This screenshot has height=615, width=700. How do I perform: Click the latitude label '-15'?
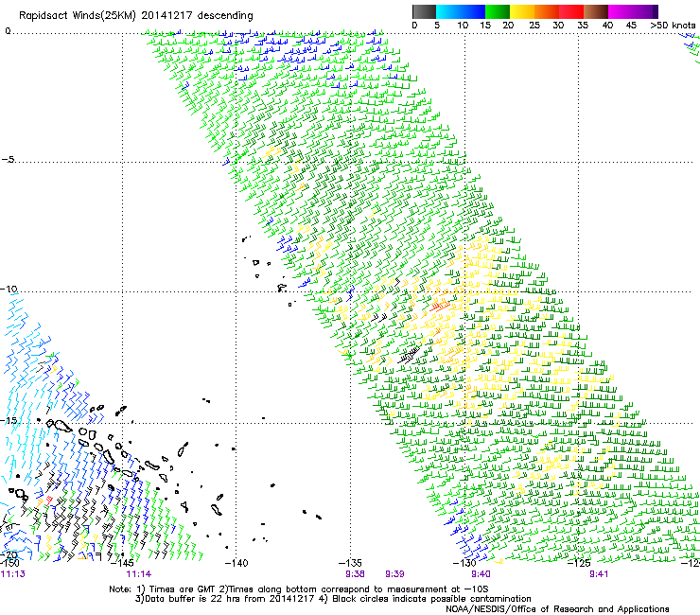pyautogui.click(x=9, y=420)
